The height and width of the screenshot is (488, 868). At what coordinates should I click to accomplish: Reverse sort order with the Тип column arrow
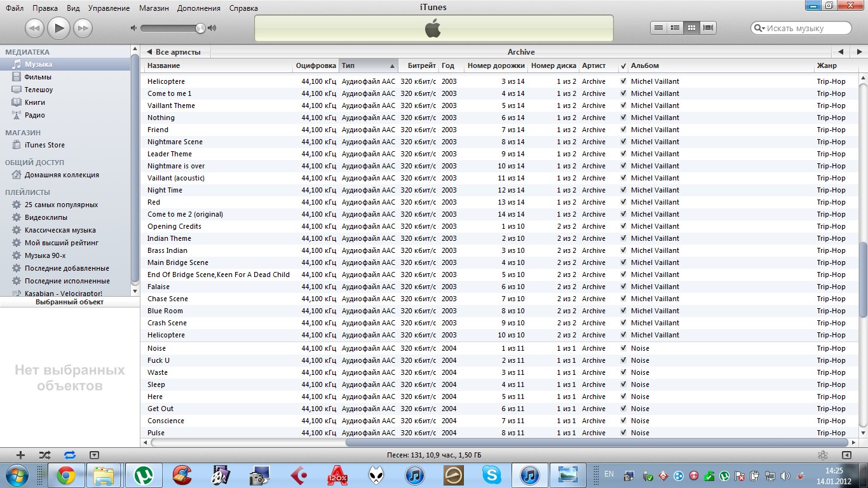(x=392, y=65)
